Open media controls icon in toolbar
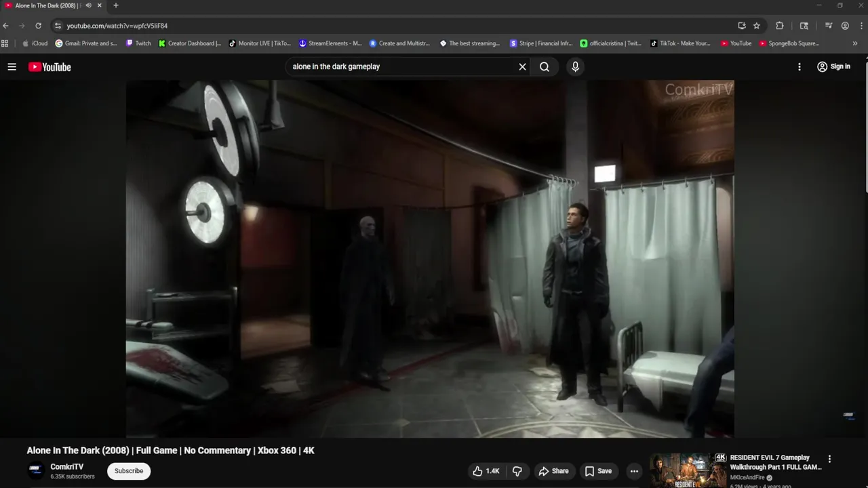This screenshot has width=868, height=488. [829, 26]
